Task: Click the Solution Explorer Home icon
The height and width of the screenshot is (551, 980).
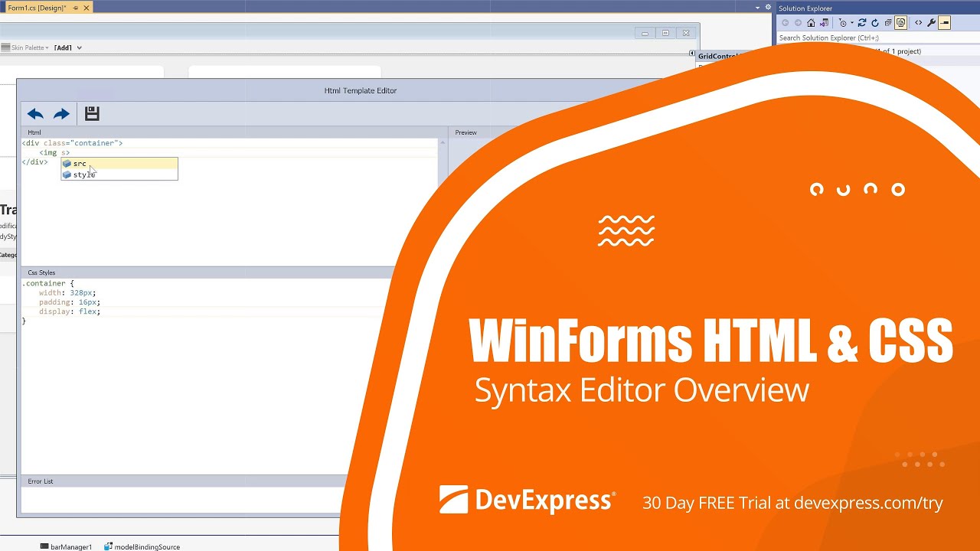Action: click(x=811, y=23)
